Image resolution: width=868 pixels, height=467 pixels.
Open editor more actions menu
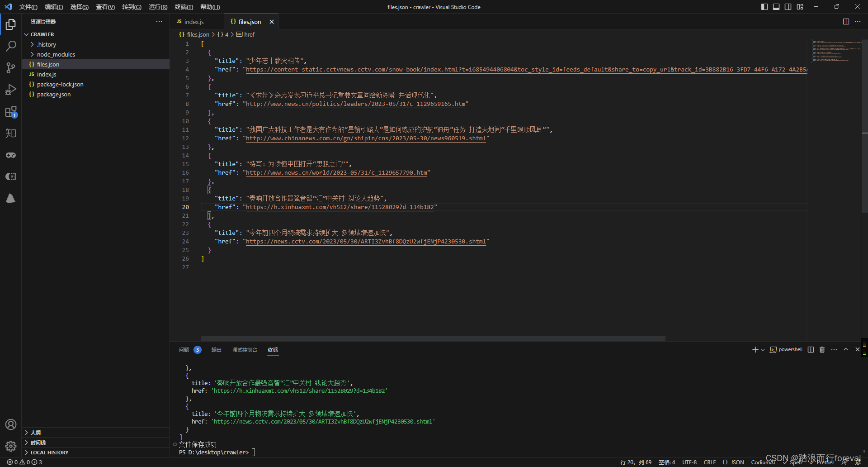858,22
